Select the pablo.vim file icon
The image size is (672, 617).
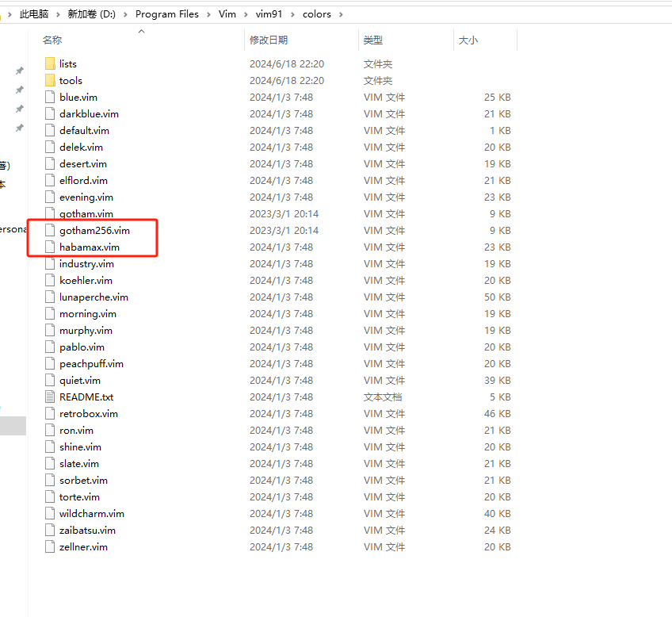tap(50, 347)
